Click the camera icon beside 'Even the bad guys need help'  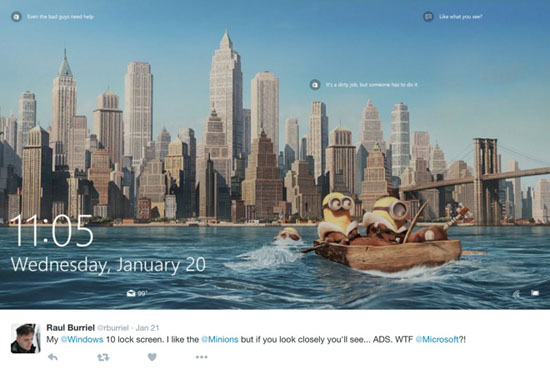(16, 16)
